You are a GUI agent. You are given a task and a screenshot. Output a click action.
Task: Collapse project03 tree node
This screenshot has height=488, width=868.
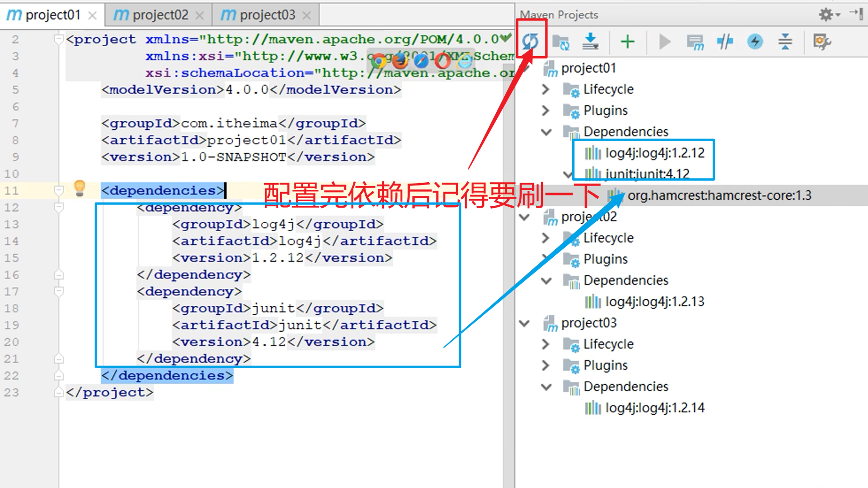524,323
